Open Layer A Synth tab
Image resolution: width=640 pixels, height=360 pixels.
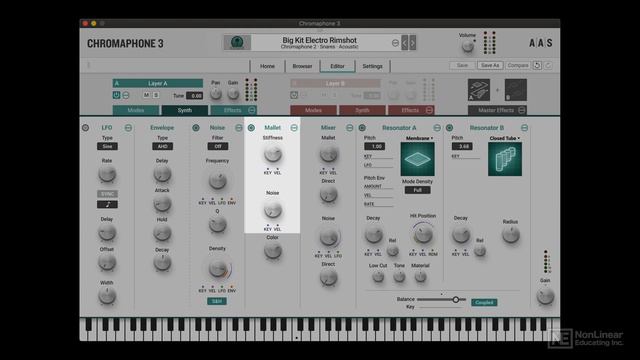(184, 110)
